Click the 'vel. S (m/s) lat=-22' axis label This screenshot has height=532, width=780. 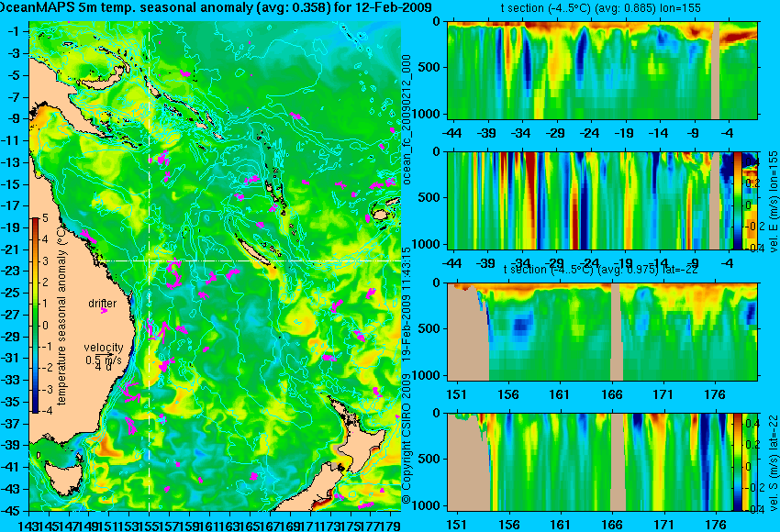(773, 462)
